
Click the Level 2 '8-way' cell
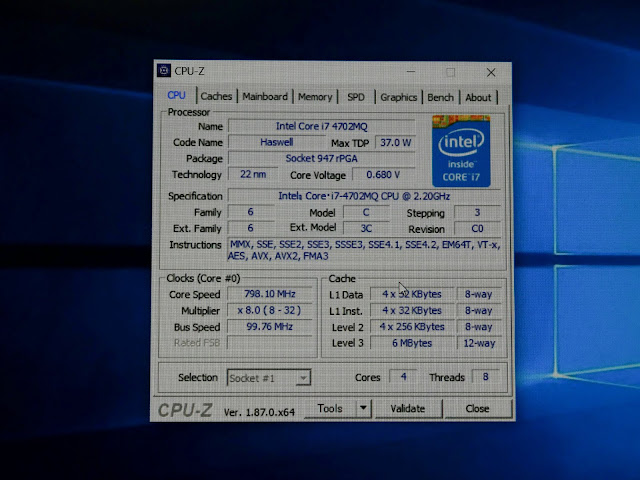pos(479,327)
